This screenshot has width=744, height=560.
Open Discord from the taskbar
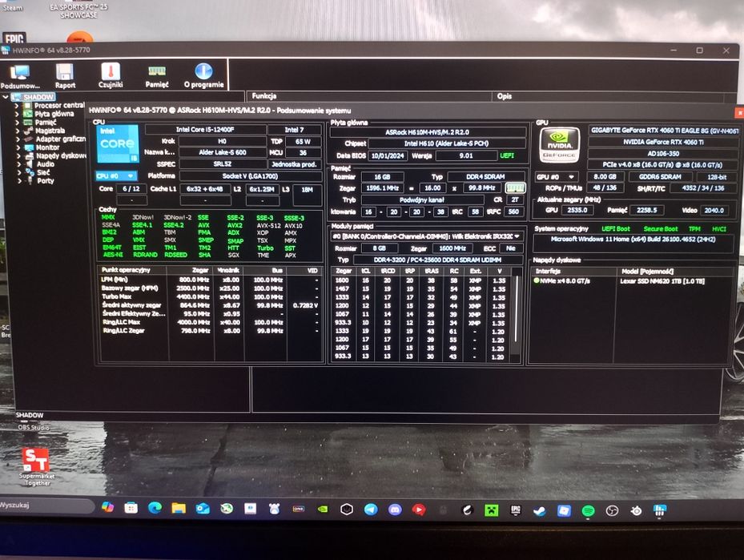point(395,510)
